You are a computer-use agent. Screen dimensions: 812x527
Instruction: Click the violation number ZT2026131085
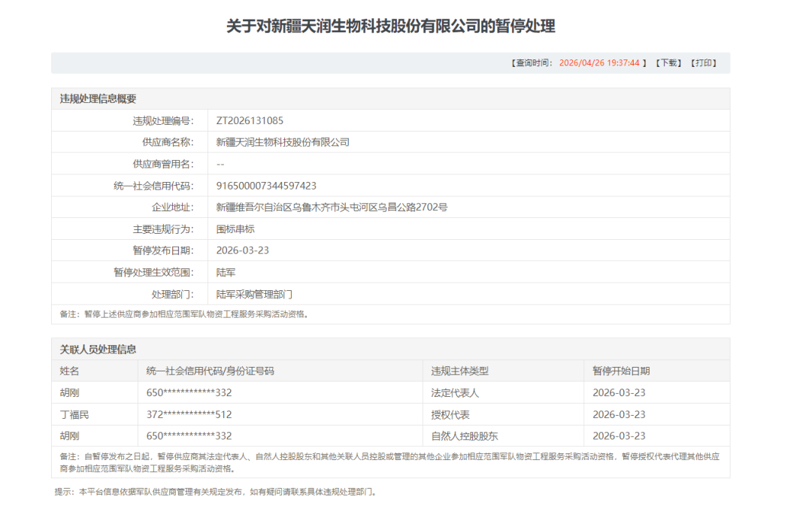[250, 121]
